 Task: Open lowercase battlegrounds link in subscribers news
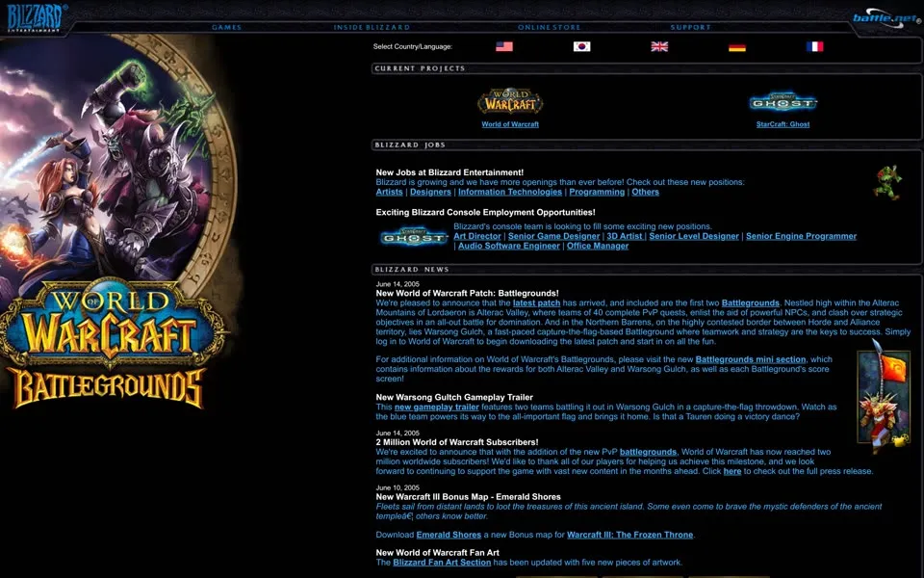pos(648,453)
